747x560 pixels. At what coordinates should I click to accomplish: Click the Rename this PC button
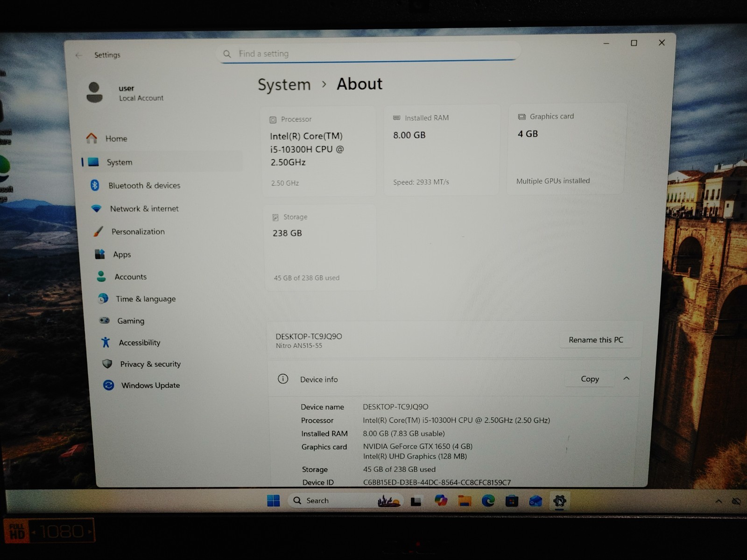click(x=596, y=340)
